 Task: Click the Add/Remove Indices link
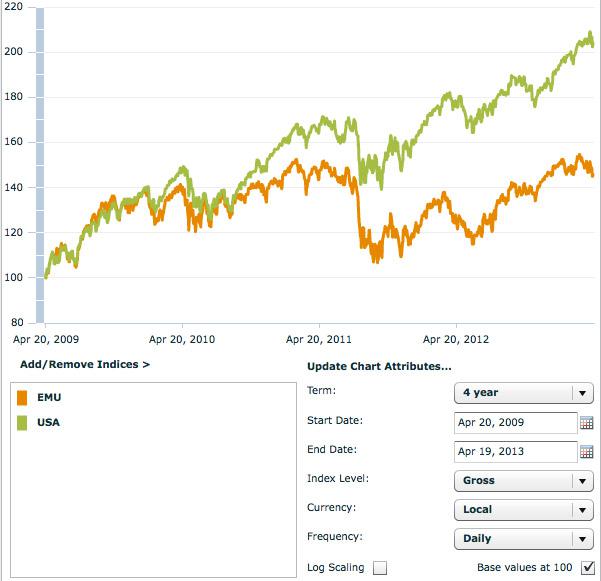pos(85,365)
